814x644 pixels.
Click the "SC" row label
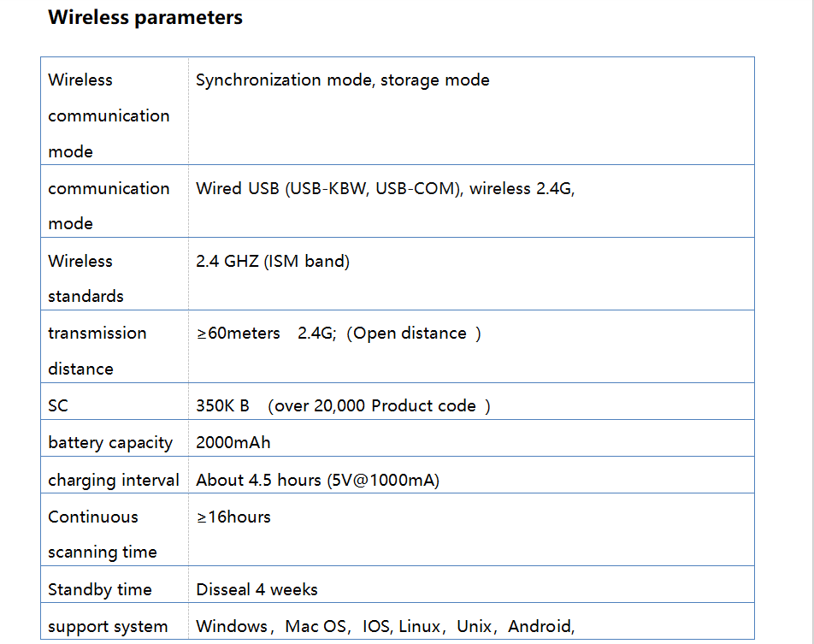click(x=58, y=406)
